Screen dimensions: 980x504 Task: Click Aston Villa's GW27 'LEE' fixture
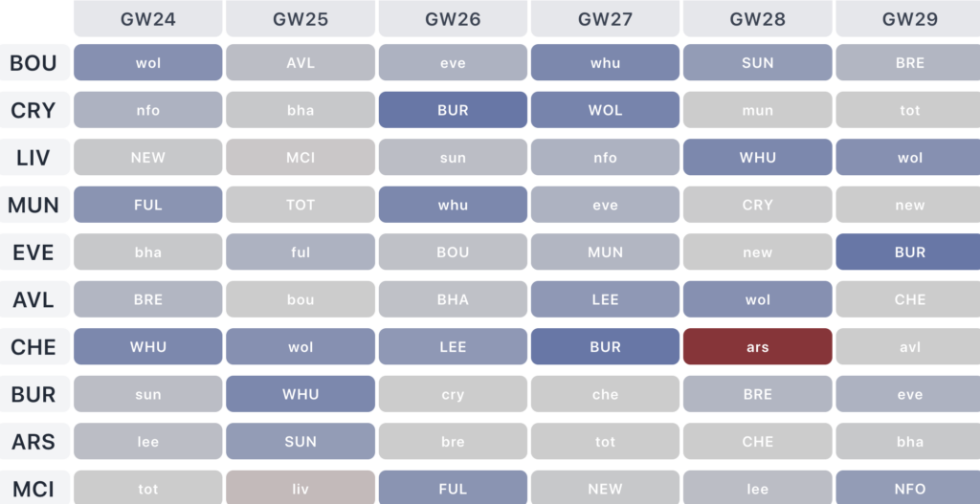[605, 299]
